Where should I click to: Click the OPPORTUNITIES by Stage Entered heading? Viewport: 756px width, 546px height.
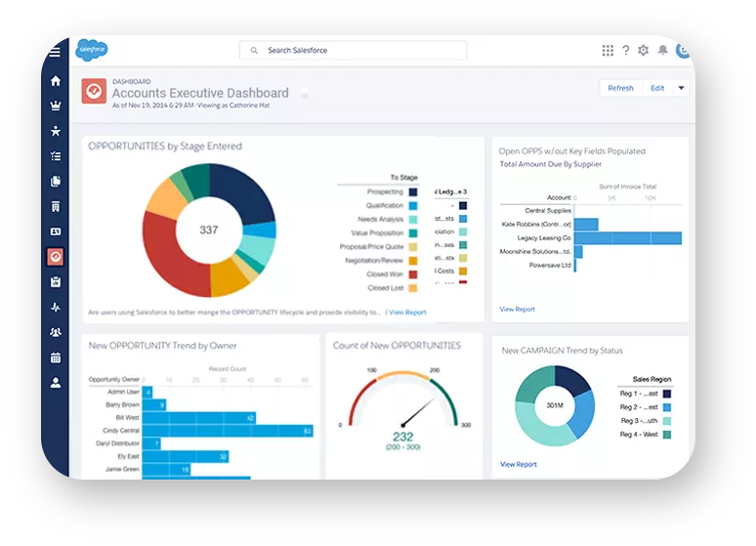point(165,147)
